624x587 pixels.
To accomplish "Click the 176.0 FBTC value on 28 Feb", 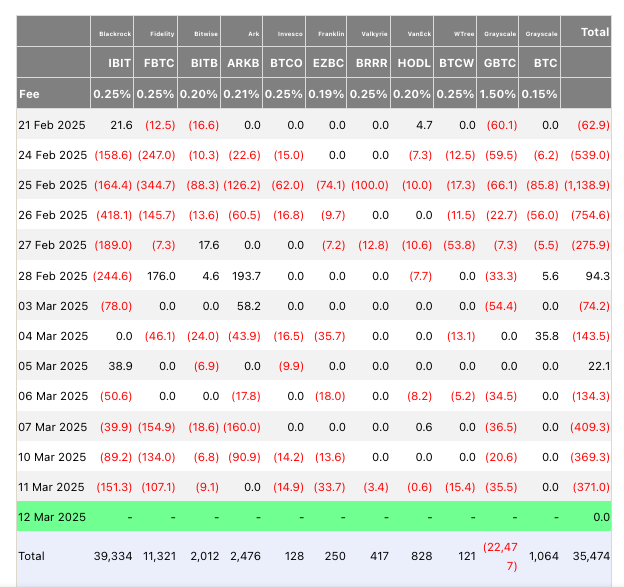I will 161,276.
